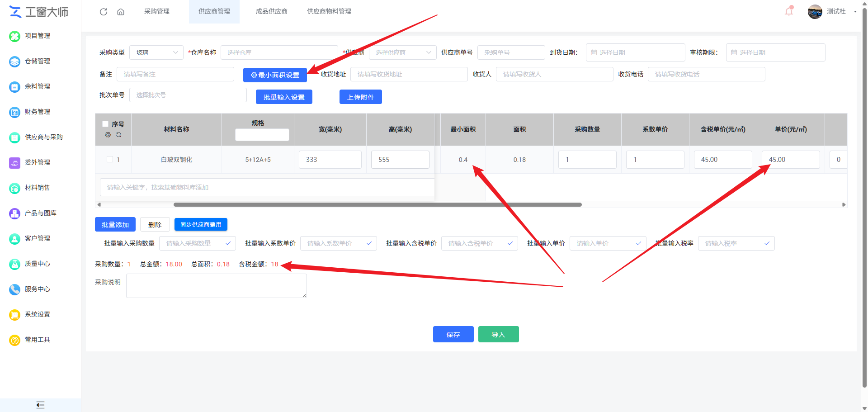Open the 选择供应商 dropdown
This screenshot has height=412, width=868.
[x=402, y=52]
